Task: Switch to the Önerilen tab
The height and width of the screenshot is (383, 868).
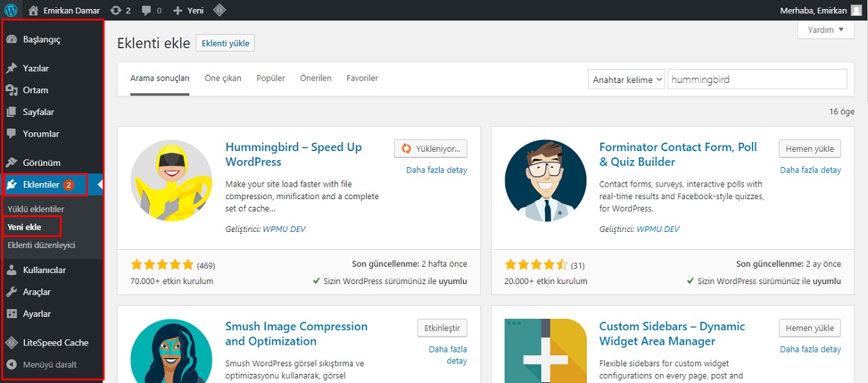Action: pyautogui.click(x=316, y=78)
